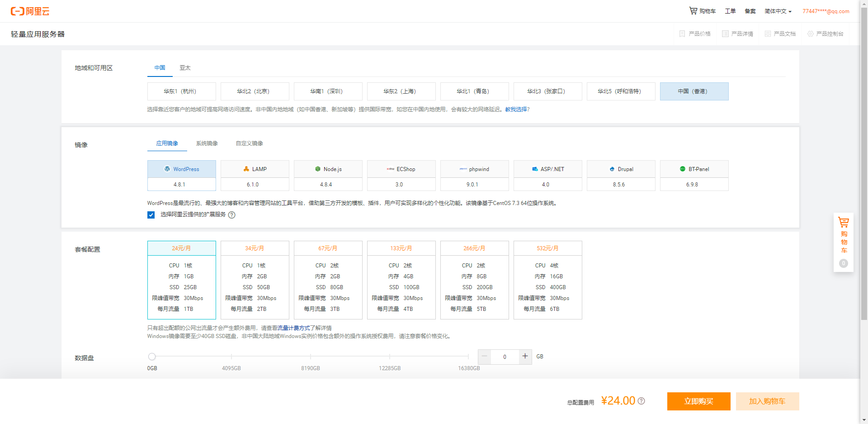Open the account email menu
868x424 pixels.
(x=826, y=11)
